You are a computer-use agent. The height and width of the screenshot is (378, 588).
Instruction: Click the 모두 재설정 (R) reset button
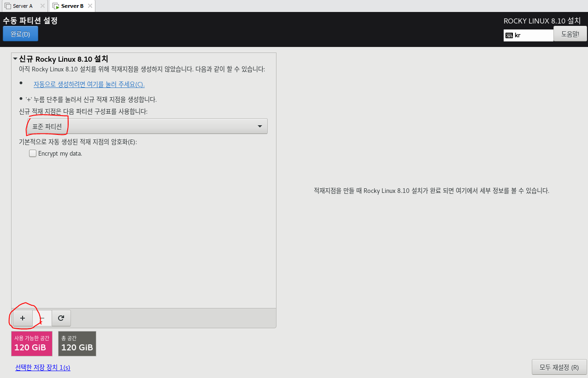click(559, 367)
